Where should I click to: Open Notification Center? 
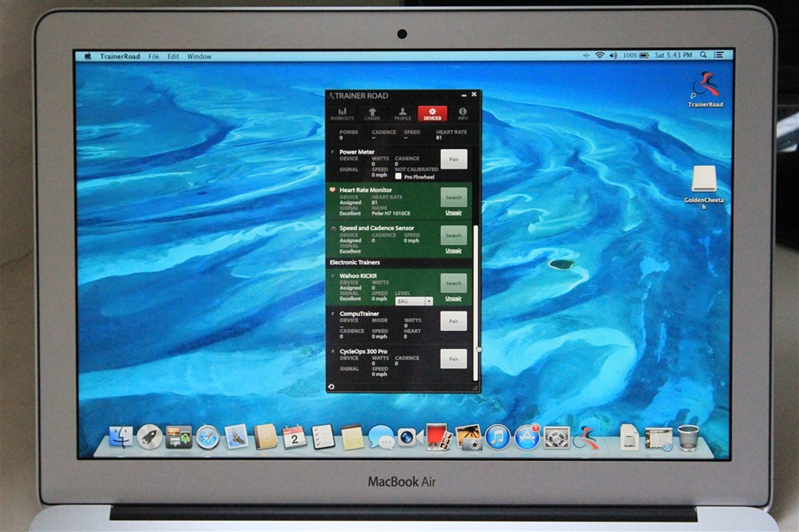(719, 55)
